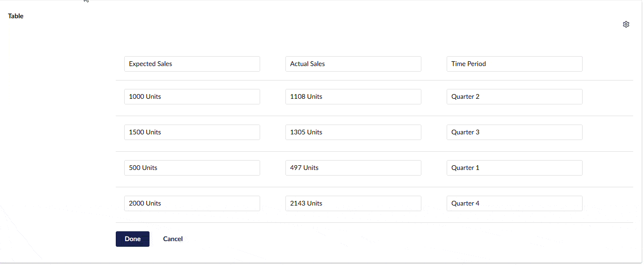The width and height of the screenshot is (644, 265).
Task: Cancel the table editing
Action: (x=172, y=239)
